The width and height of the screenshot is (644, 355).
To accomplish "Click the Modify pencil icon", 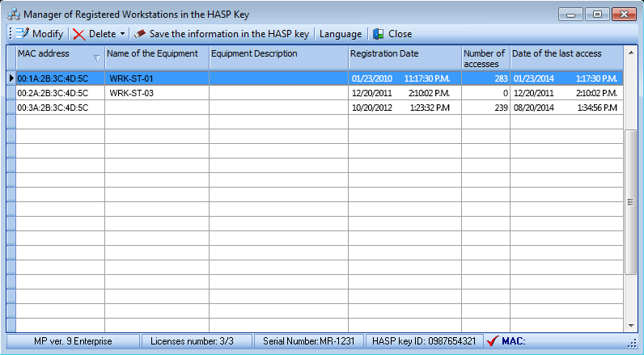I will 22,34.
